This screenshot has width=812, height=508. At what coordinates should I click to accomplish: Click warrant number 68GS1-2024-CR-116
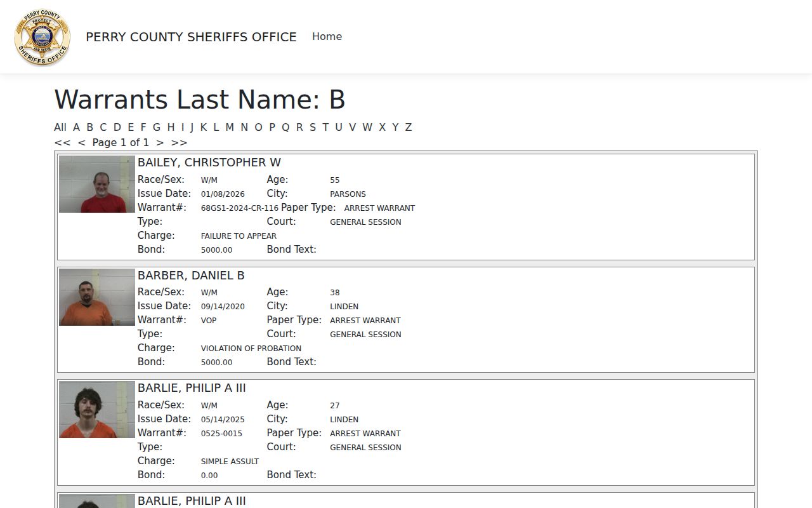tap(240, 208)
